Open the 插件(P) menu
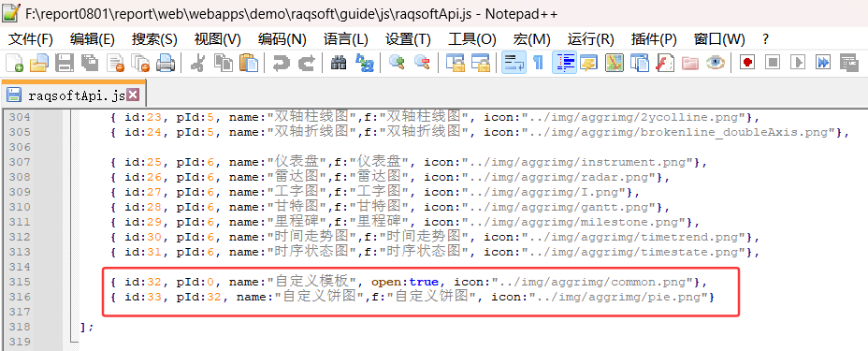This screenshot has height=351, width=868. [x=654, y=39]
